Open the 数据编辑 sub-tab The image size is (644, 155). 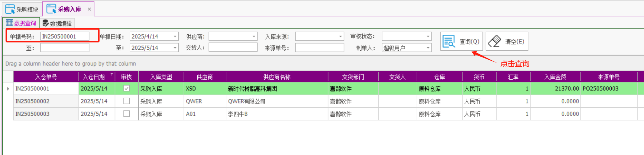tap(57, 23)
